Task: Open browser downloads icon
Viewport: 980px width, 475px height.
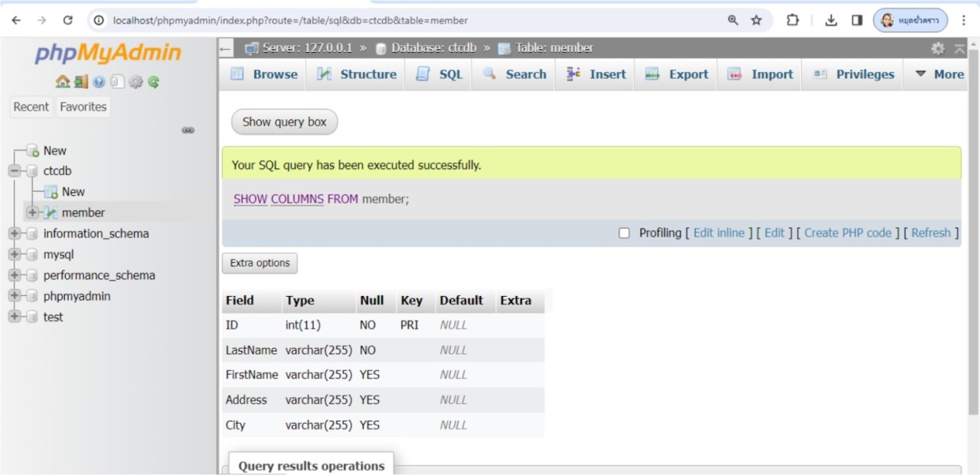Action: (x=831, y=21)
